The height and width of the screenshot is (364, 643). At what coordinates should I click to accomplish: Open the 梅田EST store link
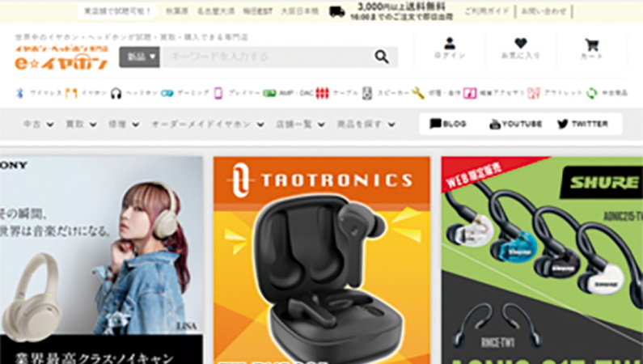tap(257, 11)
